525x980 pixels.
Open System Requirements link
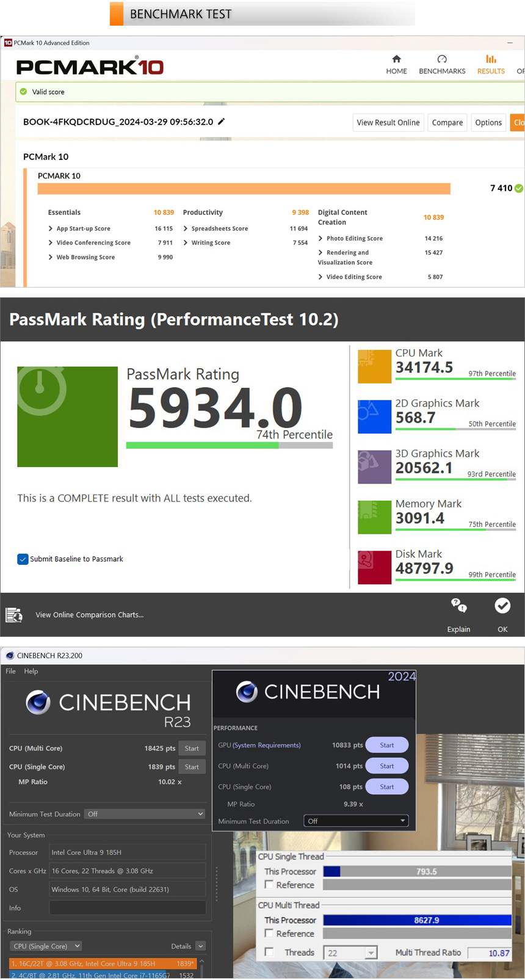click(x=267, y=745)
